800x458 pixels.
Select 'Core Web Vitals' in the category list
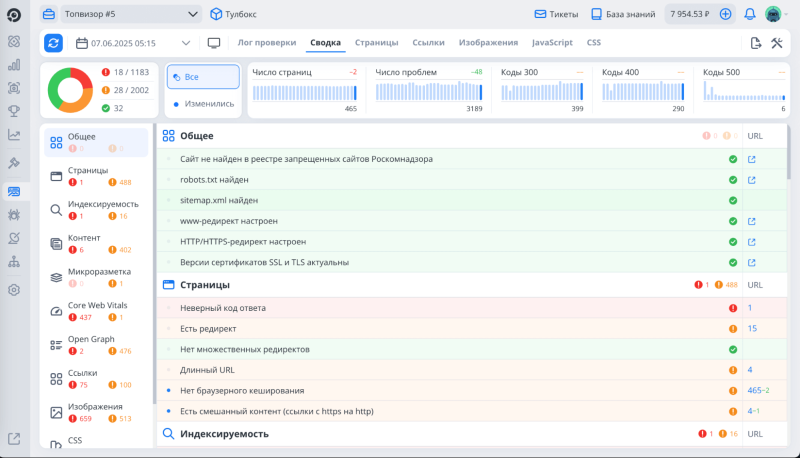coord(97,305)
